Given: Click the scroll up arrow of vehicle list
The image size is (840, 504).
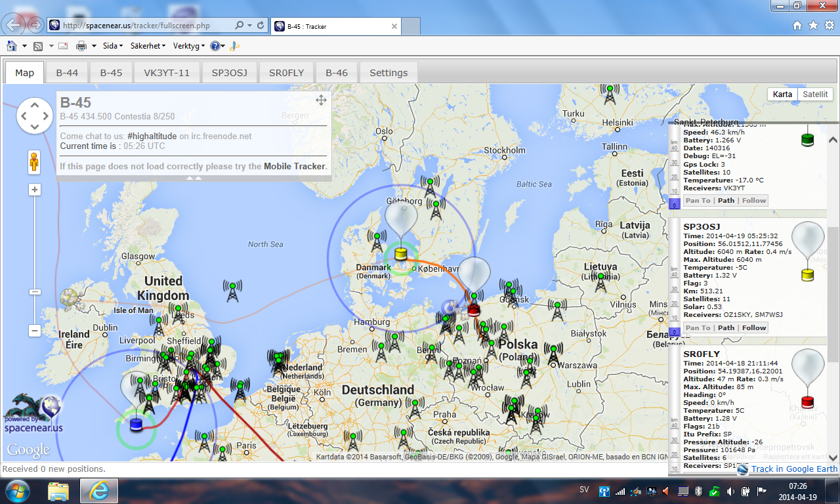Looking at the screenshot, I should tap(833, 140).
